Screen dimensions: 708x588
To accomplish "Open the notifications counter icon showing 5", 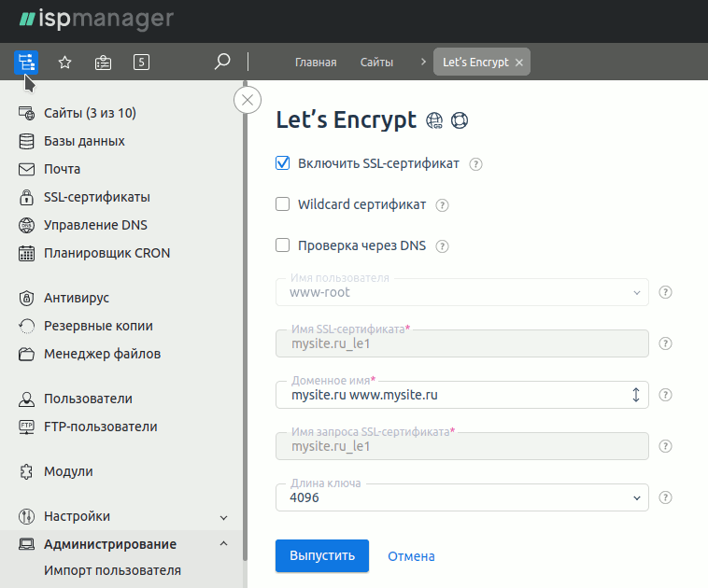I will click(x=141, y=63).
